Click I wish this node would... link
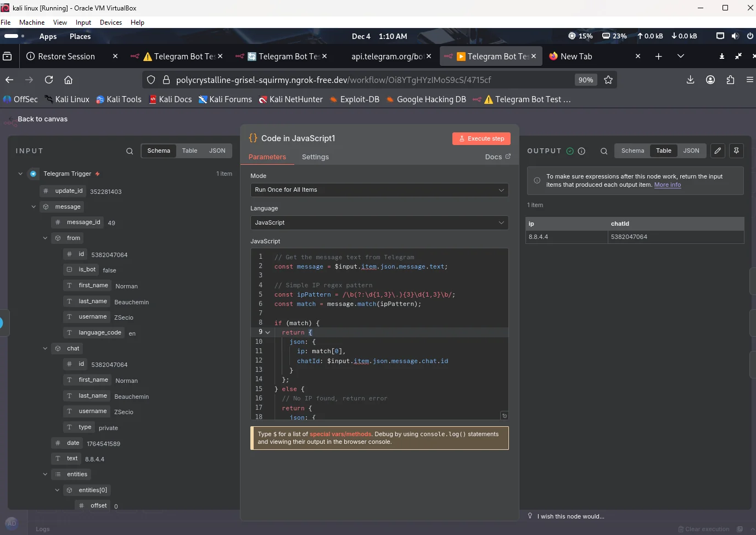756x535 pixels. (570, 516)
